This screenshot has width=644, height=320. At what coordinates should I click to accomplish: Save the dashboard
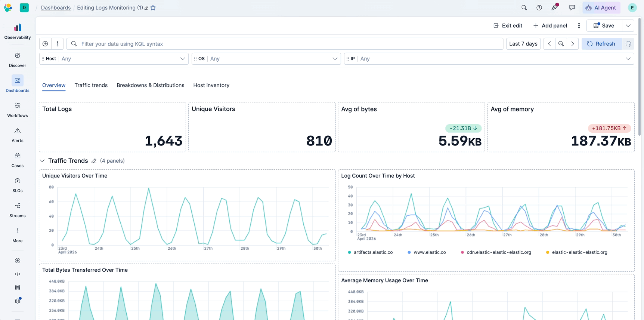(604, 25)
